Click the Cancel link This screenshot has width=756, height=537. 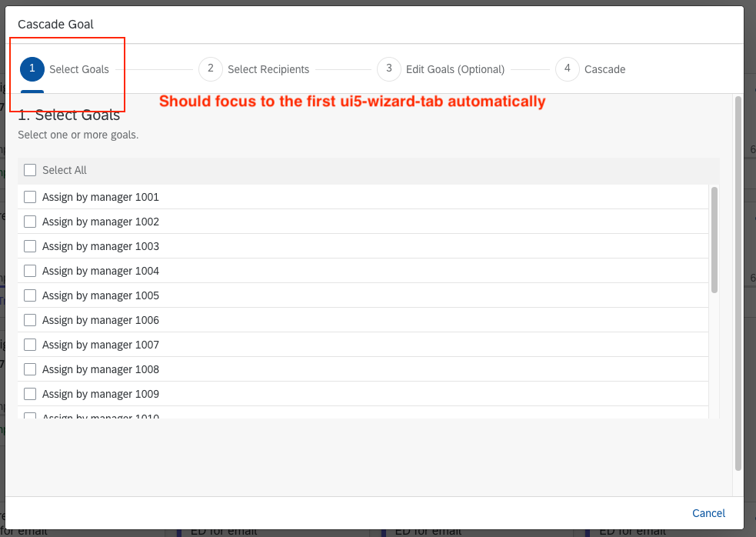click(x=708, y=513)
